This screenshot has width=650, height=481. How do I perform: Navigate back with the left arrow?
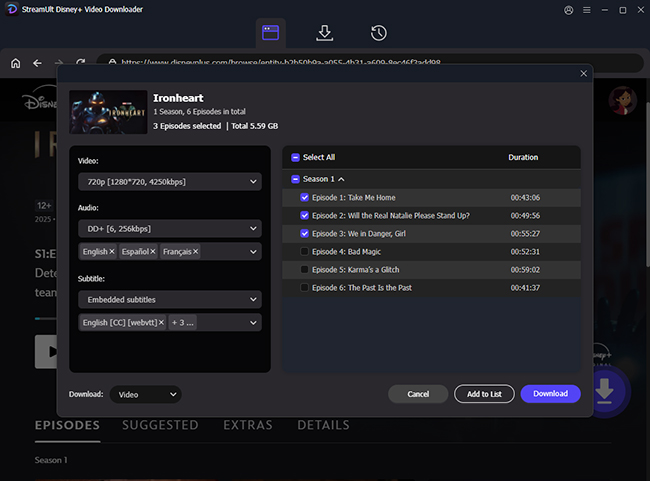(x=37, y=63)
